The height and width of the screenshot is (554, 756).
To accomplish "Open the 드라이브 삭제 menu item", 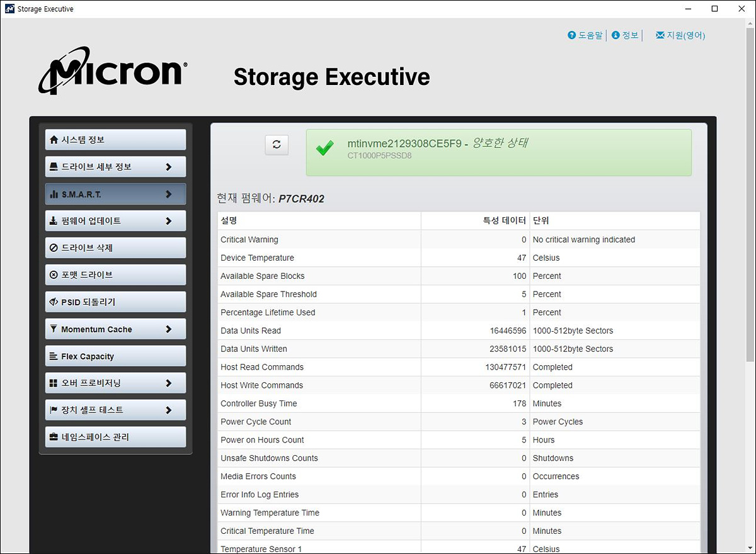I will [x=115, y=248].
